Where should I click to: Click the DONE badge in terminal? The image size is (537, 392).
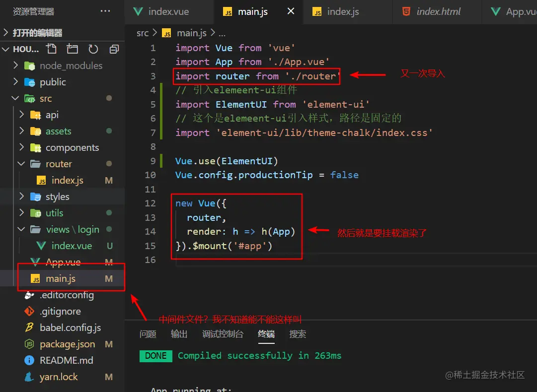click(155, 356)
